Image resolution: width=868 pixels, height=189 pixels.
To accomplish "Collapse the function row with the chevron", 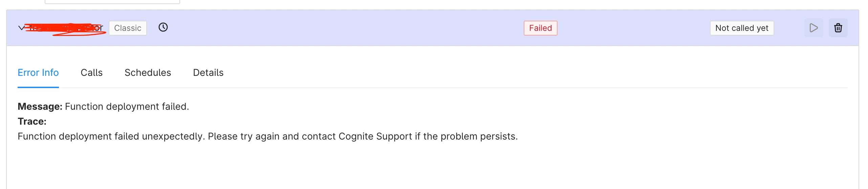I will [x=21, y=28].
